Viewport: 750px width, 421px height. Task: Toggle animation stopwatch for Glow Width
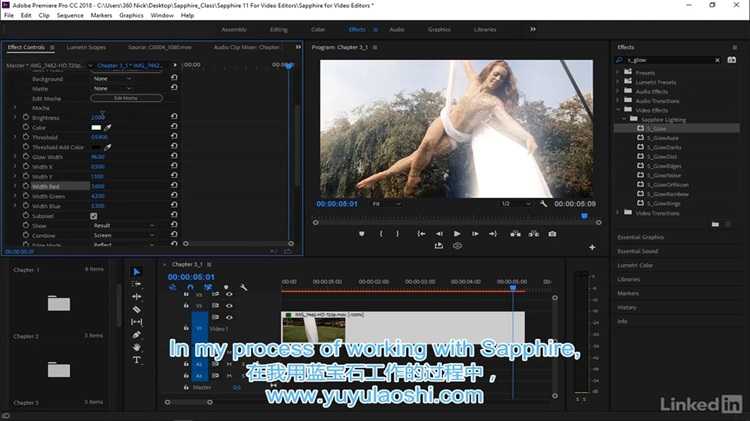tap(26, 156)
